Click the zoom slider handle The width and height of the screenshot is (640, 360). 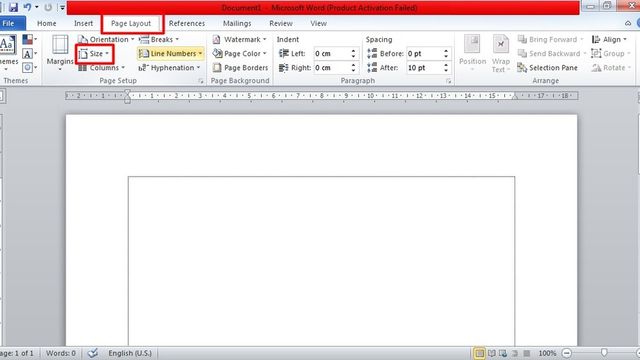click(604, 353)
